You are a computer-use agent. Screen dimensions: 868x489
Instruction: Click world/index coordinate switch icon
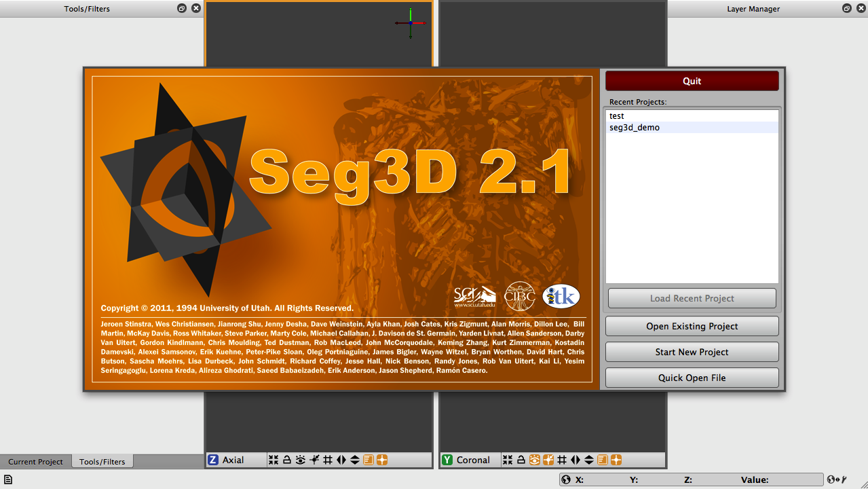coord(837,479)
